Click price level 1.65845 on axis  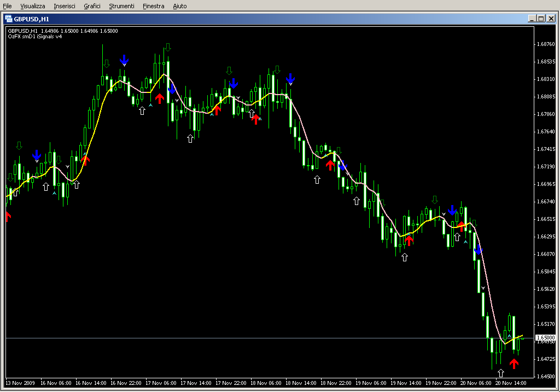546,272
